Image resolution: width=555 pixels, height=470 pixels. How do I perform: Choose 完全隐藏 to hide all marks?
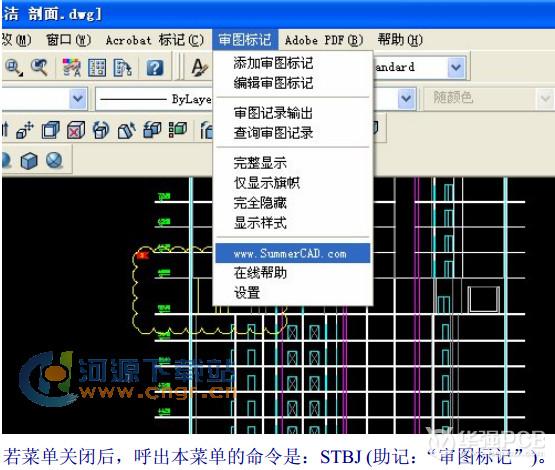260,203
